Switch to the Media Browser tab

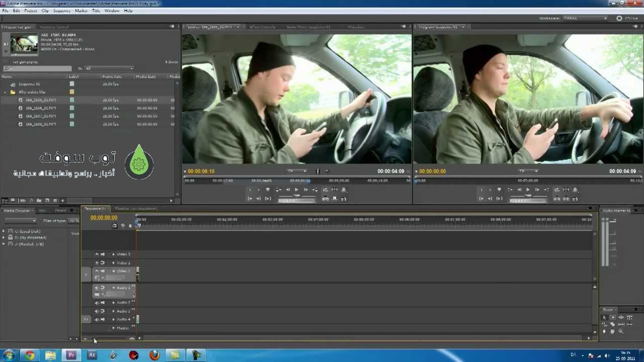[x=17, y=211]
